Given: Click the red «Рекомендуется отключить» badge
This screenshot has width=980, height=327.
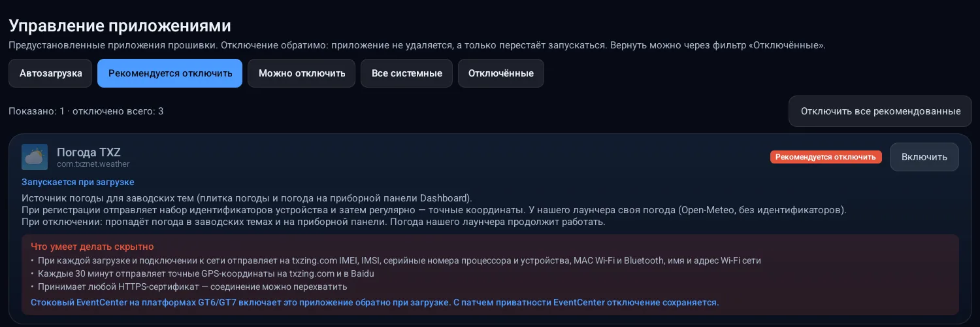Looking at the screenshot, I should (x=826, y=157).
